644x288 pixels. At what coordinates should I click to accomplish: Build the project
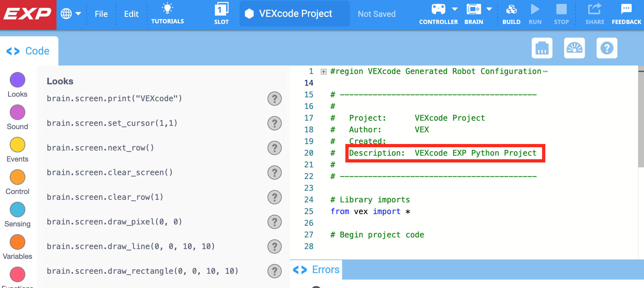511,13
